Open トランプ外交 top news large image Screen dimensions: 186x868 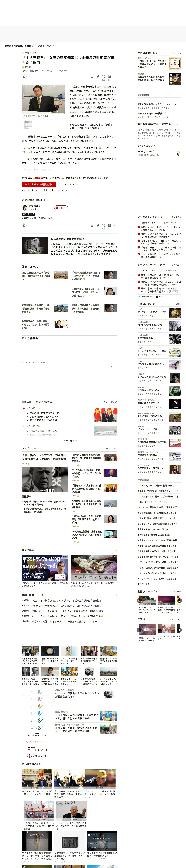[45, 479]
